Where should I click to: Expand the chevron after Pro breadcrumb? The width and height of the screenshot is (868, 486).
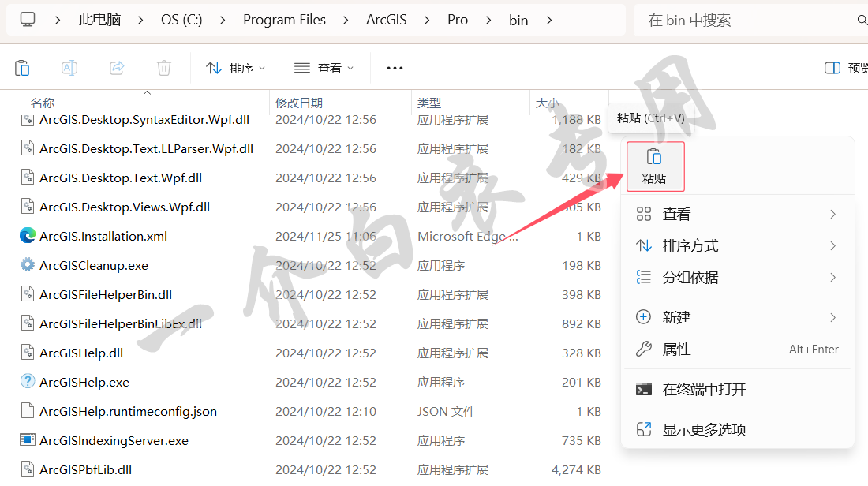(488, 20)
